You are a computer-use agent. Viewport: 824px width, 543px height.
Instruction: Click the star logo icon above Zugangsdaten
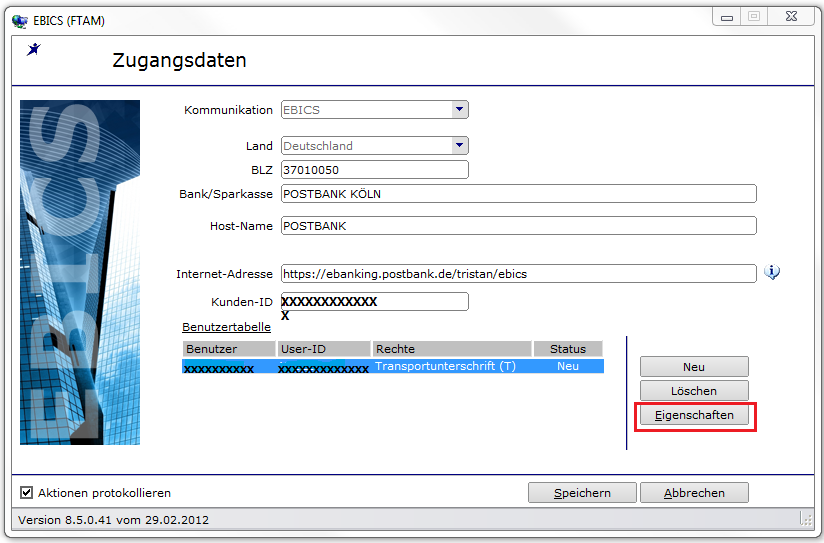pyautogui.click(x=34, y=49)
